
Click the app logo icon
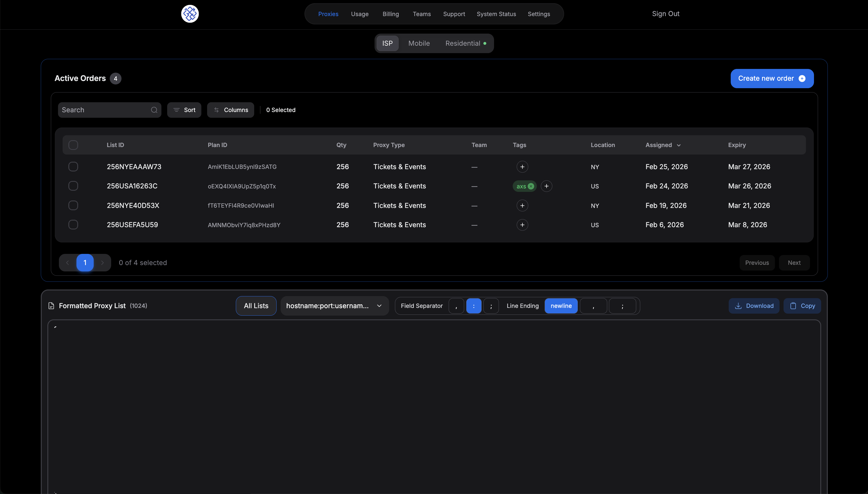(190, 14)
